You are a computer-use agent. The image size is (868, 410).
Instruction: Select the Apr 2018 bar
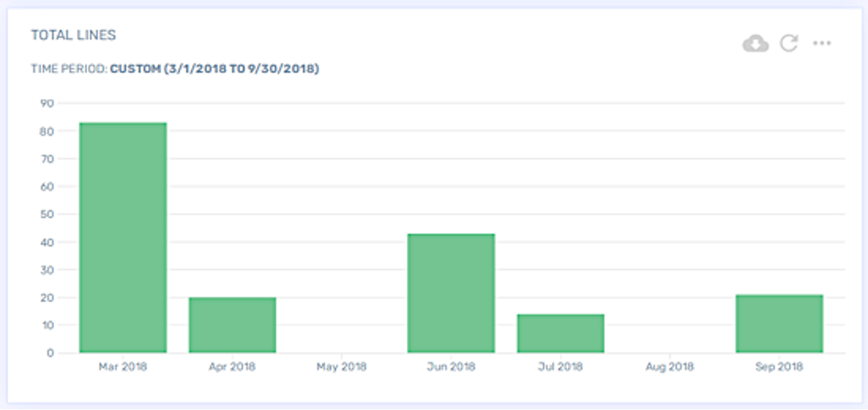[x=232, y=325]
